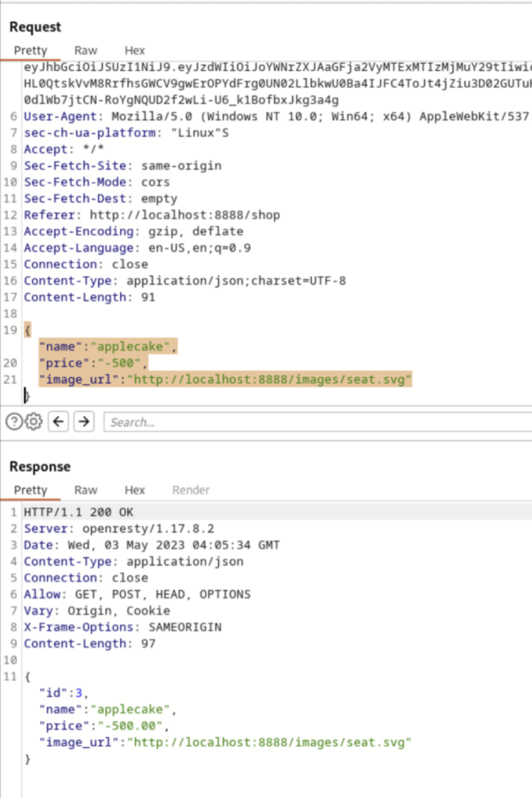The image size is (532, 798).
Task: Click "-500.00" price in response body
Action: pos(127,726)
